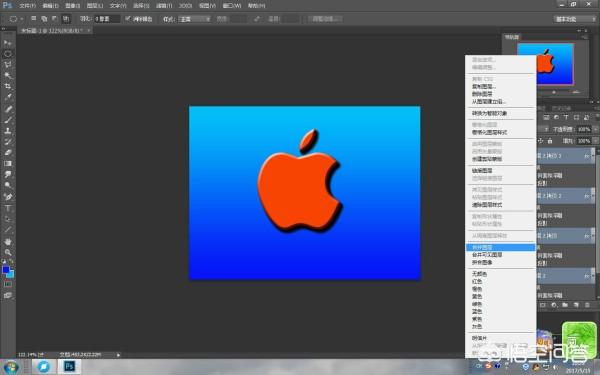Open the 不透明度 opacity dropdown arrow
Screen dimensions: 600x375
click(595, 129)
